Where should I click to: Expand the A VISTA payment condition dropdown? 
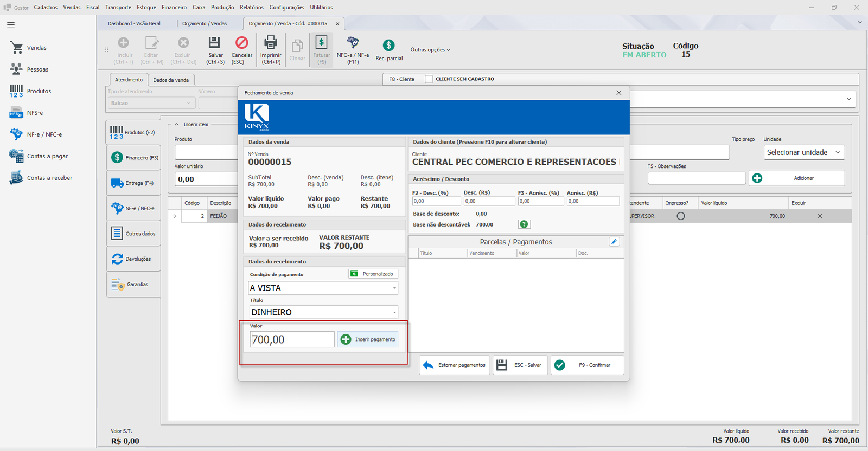tap(394, 288)
